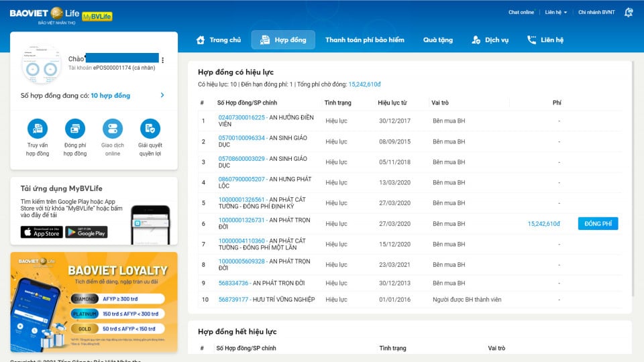Open the Quà tặng tab
644x362 pixels.
pyautogui.click(x=438, y=40)
